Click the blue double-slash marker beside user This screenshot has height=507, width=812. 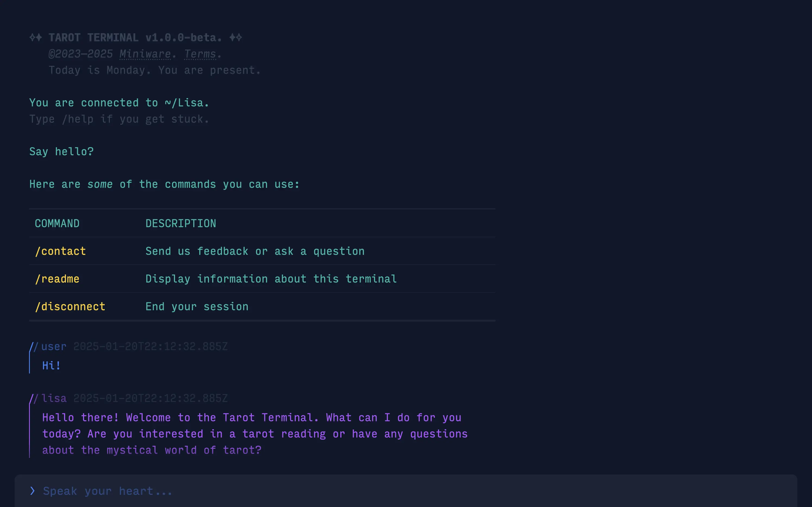pyautogui.click(x=34, y=347)
